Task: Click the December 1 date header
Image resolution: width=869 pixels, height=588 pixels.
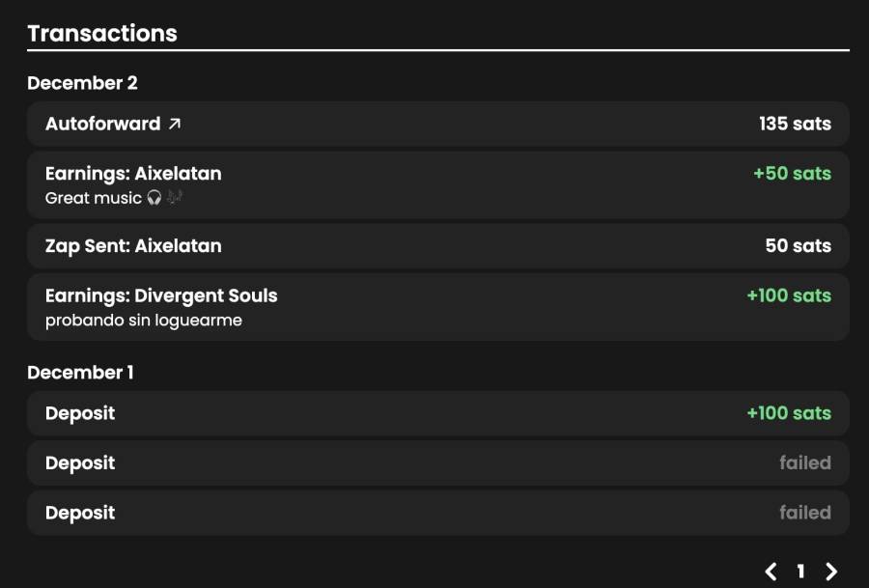Action: click(x=80, y=373)
